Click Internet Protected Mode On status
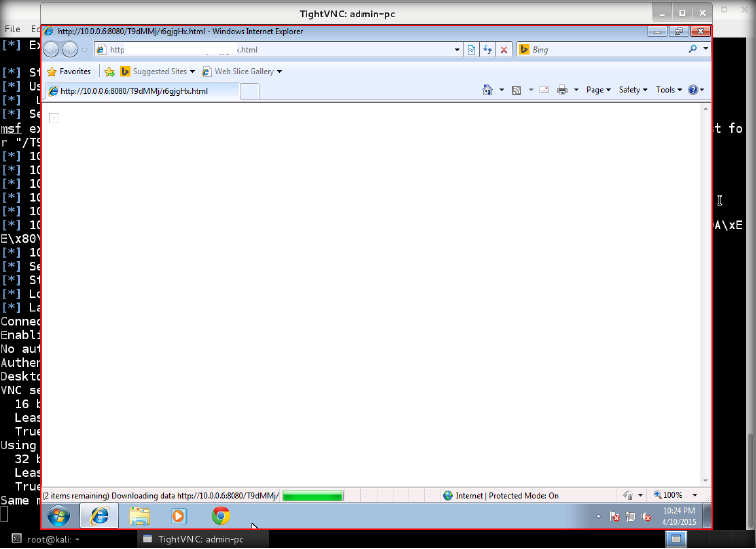Viewport: 756px width, 549px height. (x=501, y=495)
